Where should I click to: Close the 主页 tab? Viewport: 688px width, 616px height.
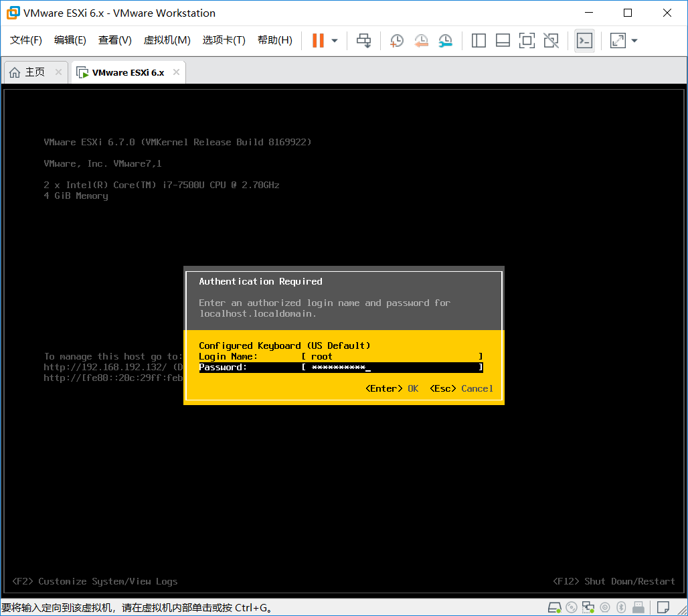tap(58, 72)
